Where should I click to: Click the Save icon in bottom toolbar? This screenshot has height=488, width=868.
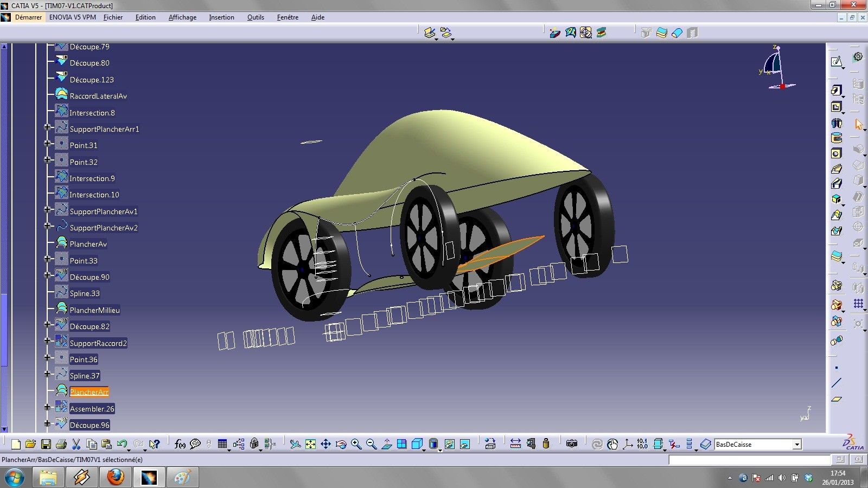coord(46,445)
